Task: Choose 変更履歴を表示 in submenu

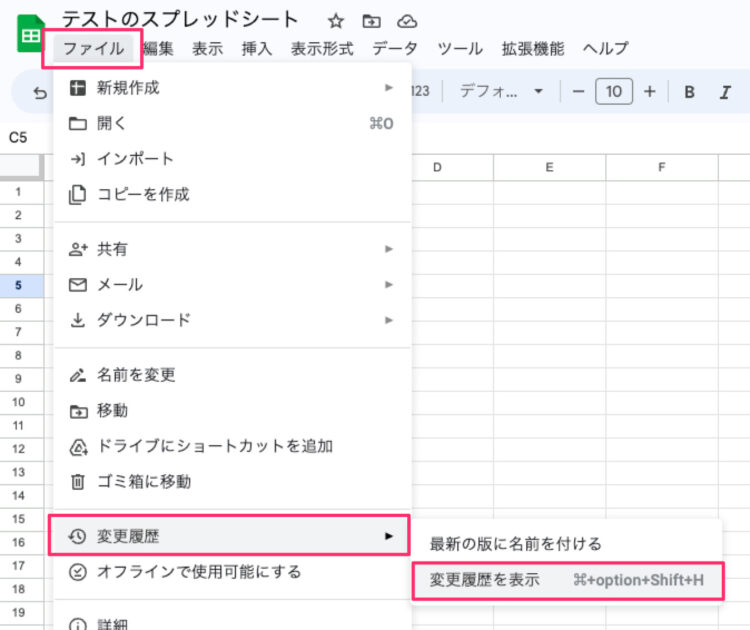Action: (x=567, y=580)
